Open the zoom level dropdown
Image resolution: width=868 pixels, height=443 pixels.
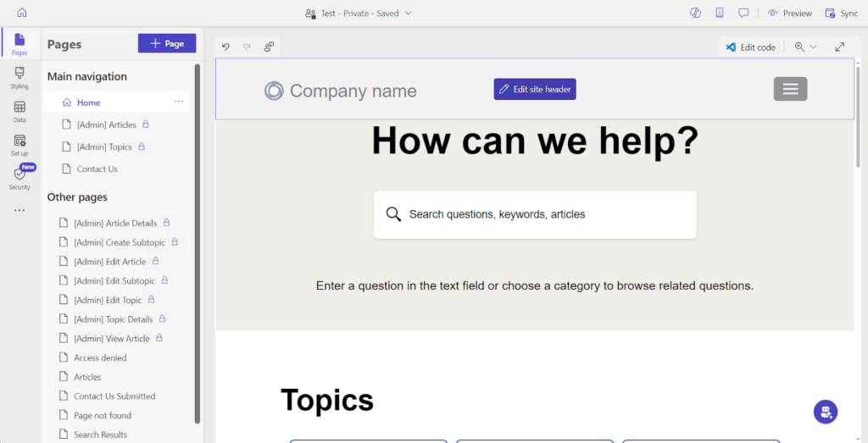[x=805, y=47]
